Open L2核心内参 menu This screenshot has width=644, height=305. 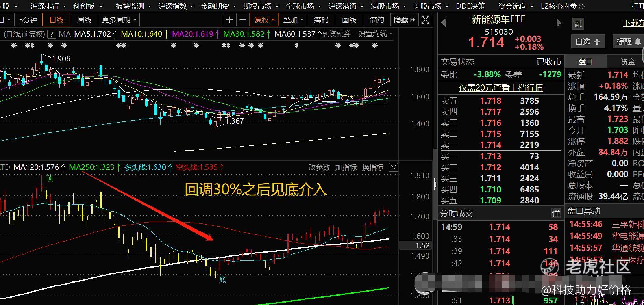pos(563,6)
